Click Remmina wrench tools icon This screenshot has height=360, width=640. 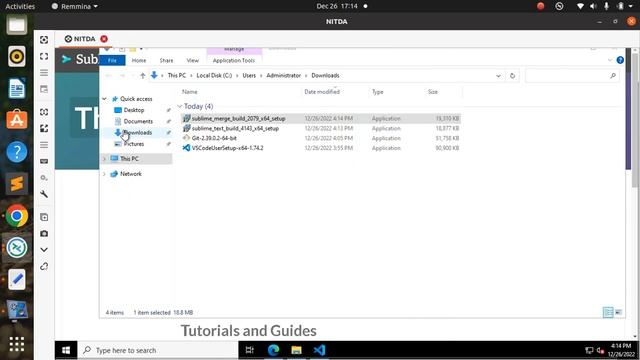pos(44,194)
